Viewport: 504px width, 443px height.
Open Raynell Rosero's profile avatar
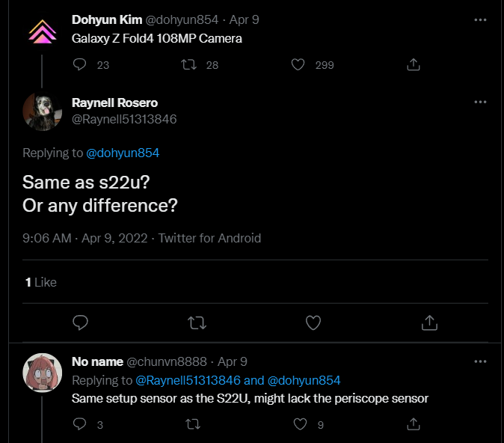coord(42,112)
